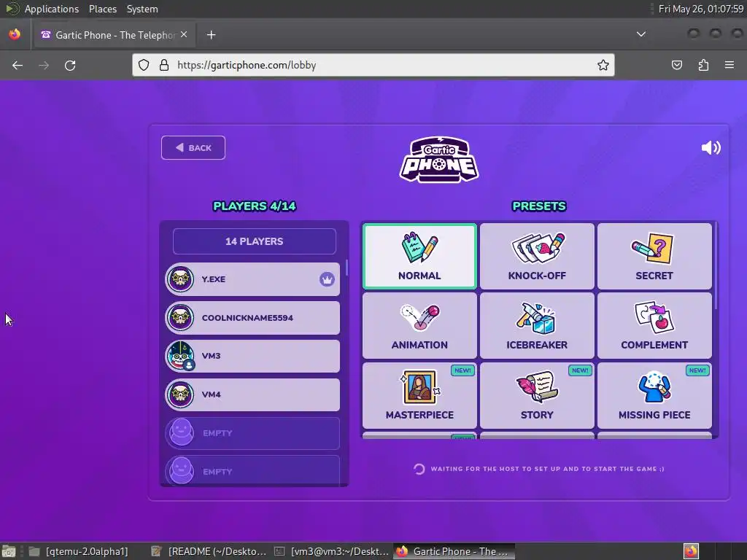This screenshot has height=560, width=747.
Task: Click the VM3 player avatar
Action: [x=181, y=356]
